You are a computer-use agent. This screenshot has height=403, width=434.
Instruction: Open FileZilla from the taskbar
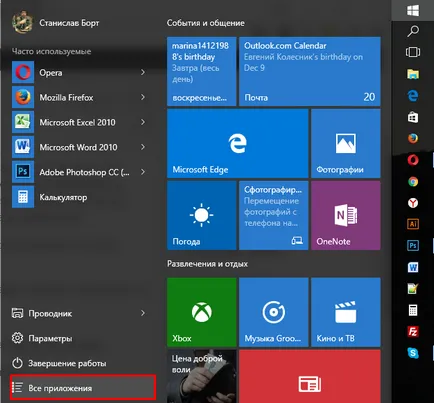click(x=413, y=332)
